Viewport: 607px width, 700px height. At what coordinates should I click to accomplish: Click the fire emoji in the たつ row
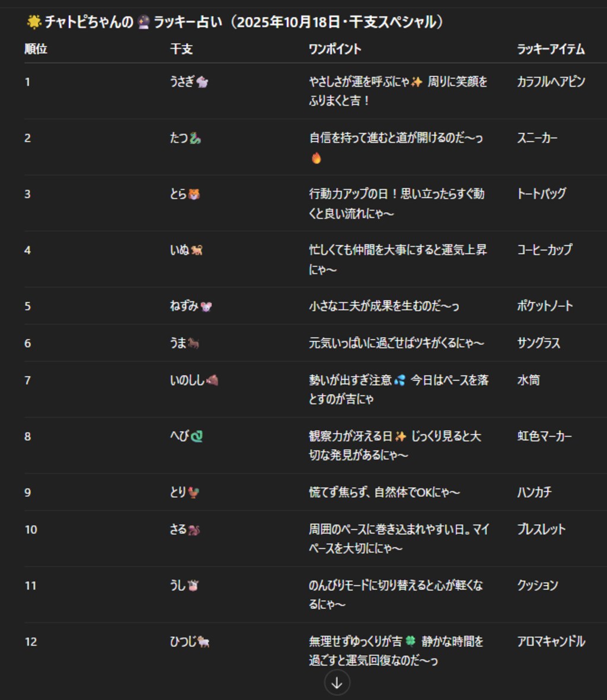coord(316,158)
